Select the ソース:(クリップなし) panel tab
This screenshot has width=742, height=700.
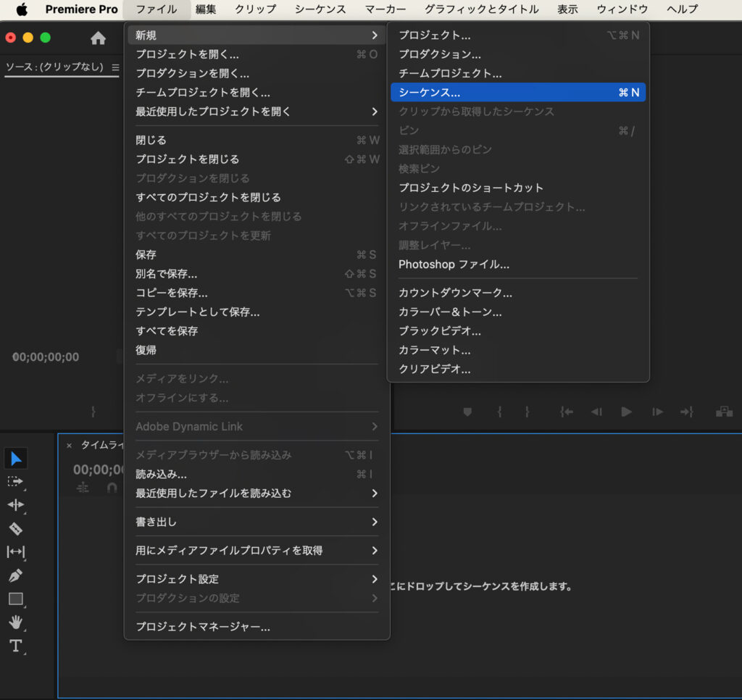pos(54,67)
